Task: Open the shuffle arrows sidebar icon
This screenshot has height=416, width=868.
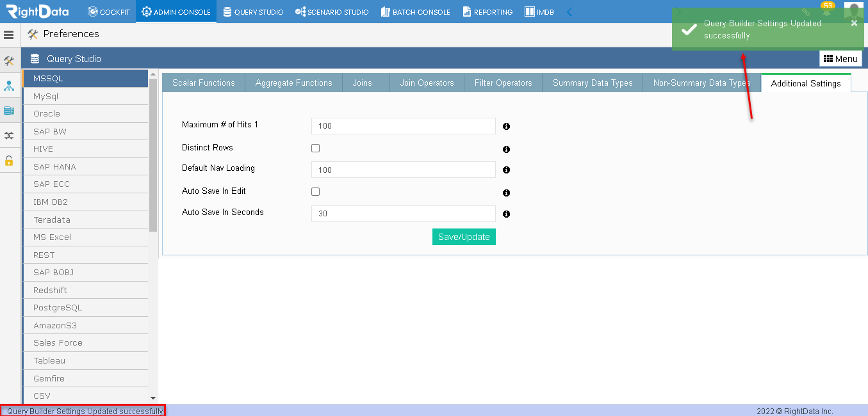Action: pyautogui.click(x=9, y=136)
